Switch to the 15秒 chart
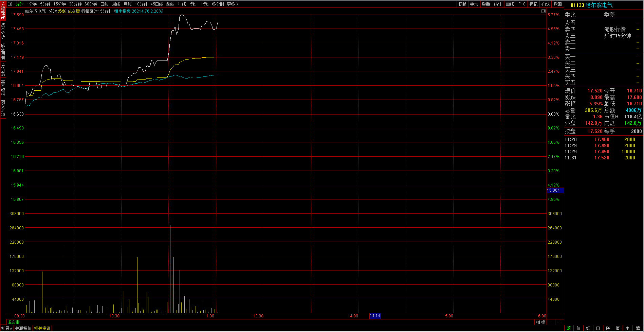This screenshot has width=644, height=332. coord(205,4)
